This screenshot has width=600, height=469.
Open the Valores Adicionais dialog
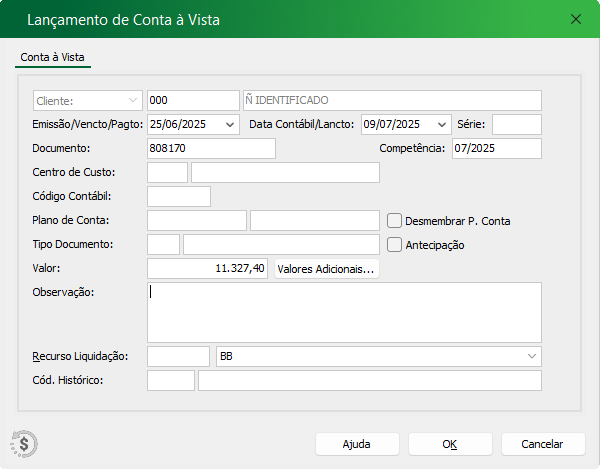coord(326,269)
